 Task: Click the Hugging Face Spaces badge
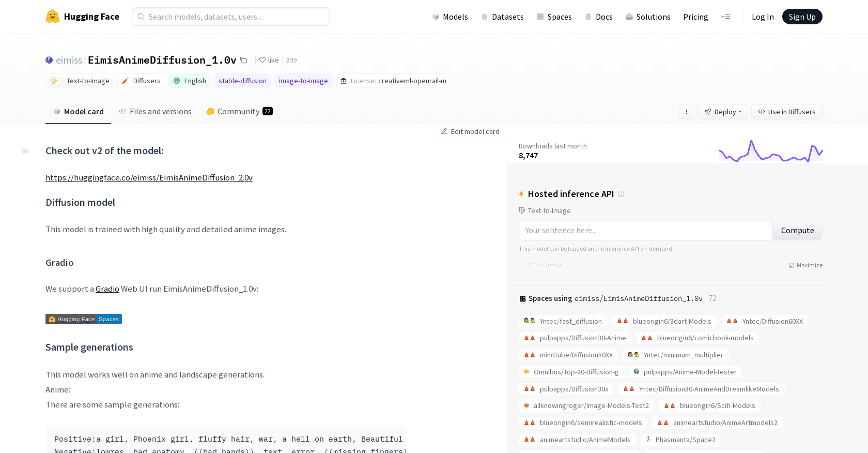tap(84, 319)
